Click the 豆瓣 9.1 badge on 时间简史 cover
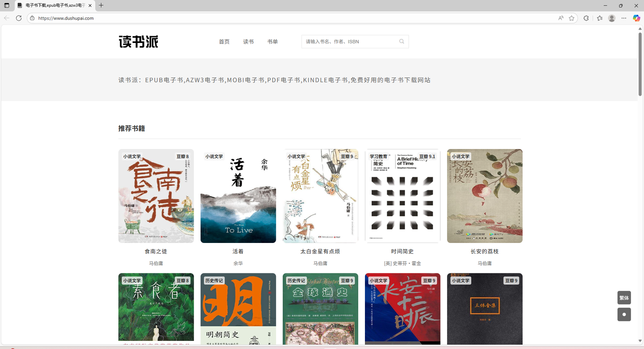 (x=427, y=157)
